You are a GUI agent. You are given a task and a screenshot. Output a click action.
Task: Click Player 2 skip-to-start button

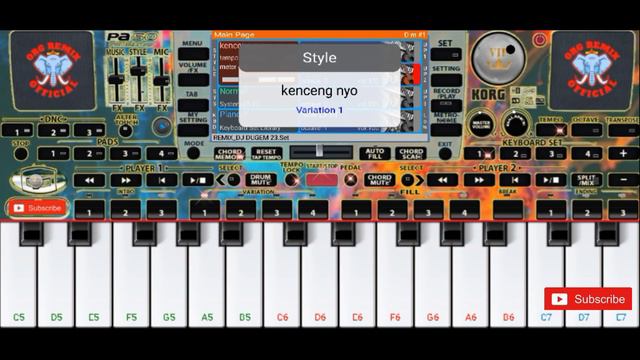point(515,180)
